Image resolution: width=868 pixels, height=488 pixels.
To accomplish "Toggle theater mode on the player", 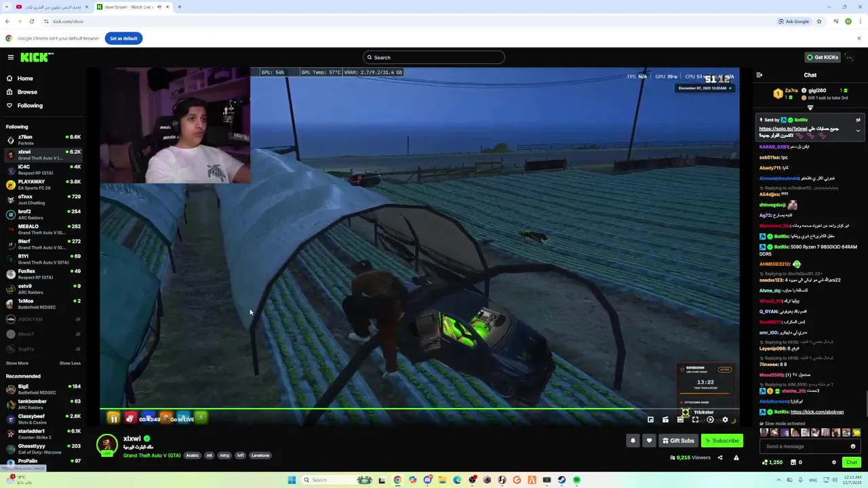I will (680, 420).
